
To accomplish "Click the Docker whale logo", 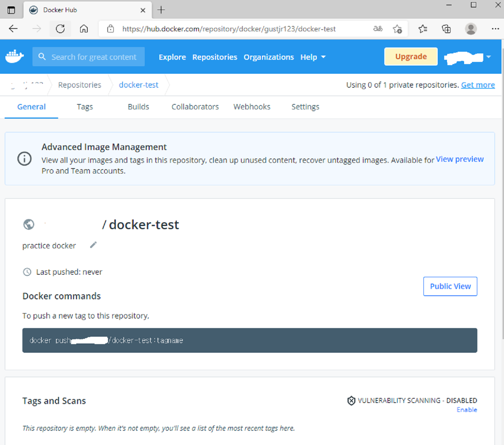I will pos(15,56).
